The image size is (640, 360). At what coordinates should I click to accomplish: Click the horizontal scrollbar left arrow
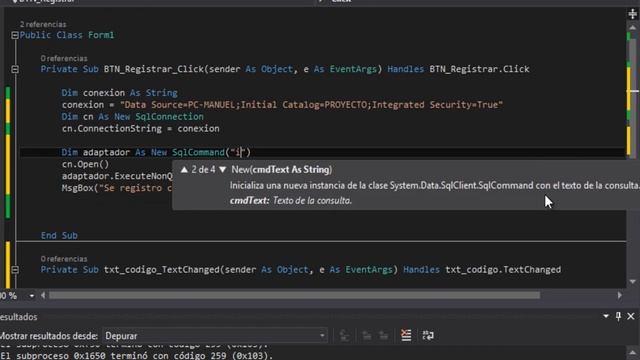pos(43,295)
